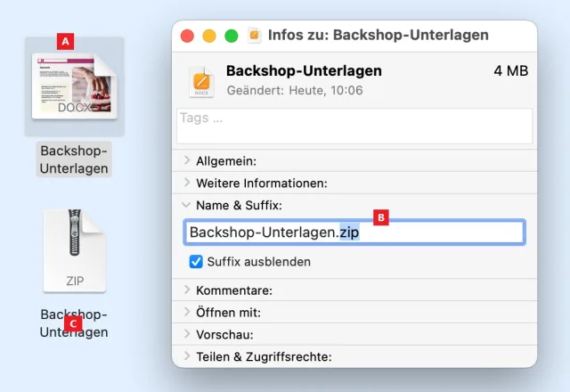The image size is (570, 392).
Task: Click the large DOCX icon in info header
Action: (x=202, y=81)
